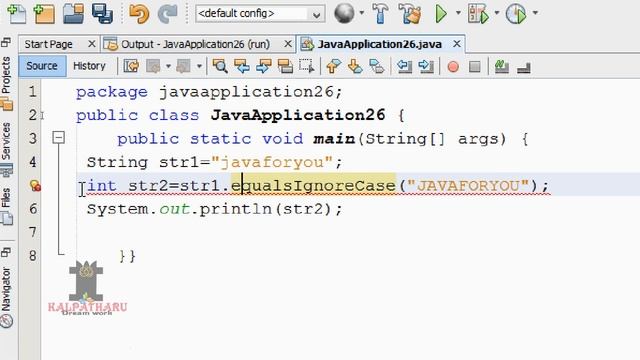Toggle bookmark icon in editor toolbar
Viewport: 640px width, 360px height.
(377, 66)
